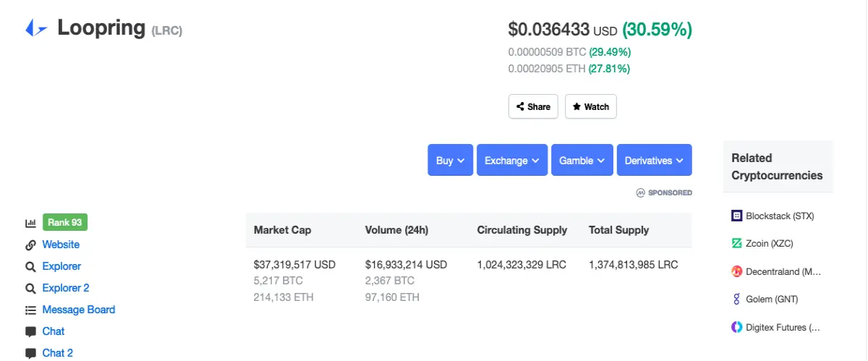Click the magnifier icon beside Explorer
868x361 pixels.
[x=30, y=266]
